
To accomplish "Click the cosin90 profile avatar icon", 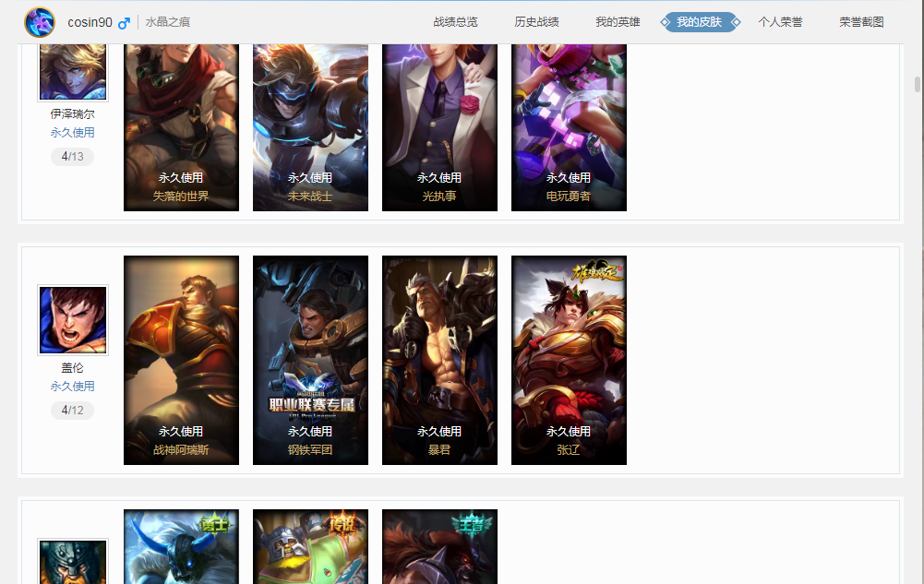I will coord(40,22).
